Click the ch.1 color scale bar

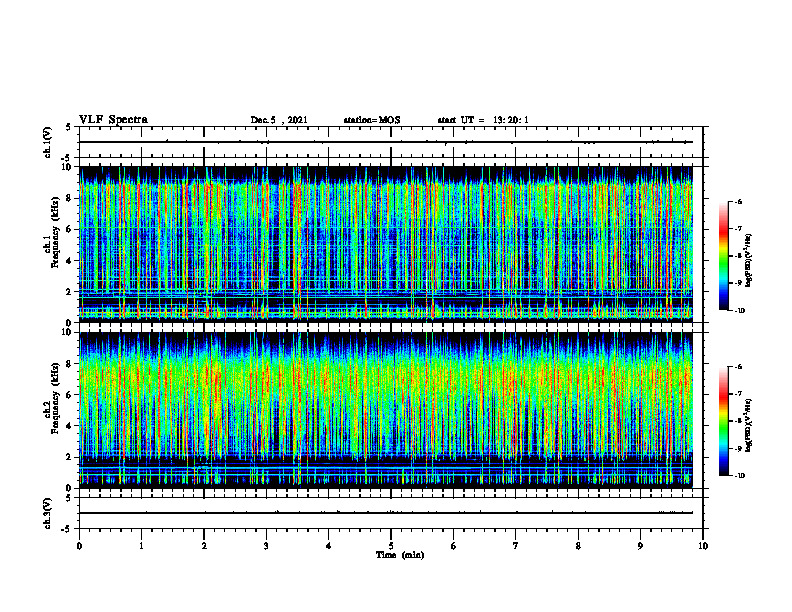[723, 256]
